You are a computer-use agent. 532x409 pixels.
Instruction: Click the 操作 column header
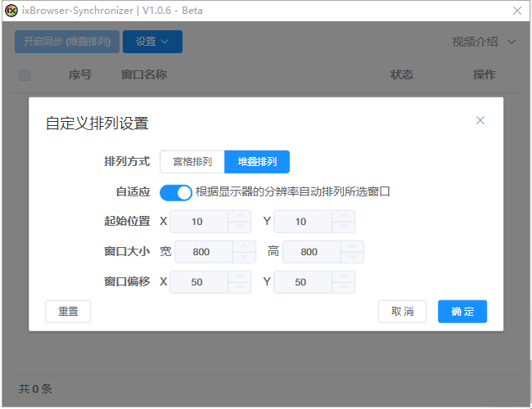(485, 74)
